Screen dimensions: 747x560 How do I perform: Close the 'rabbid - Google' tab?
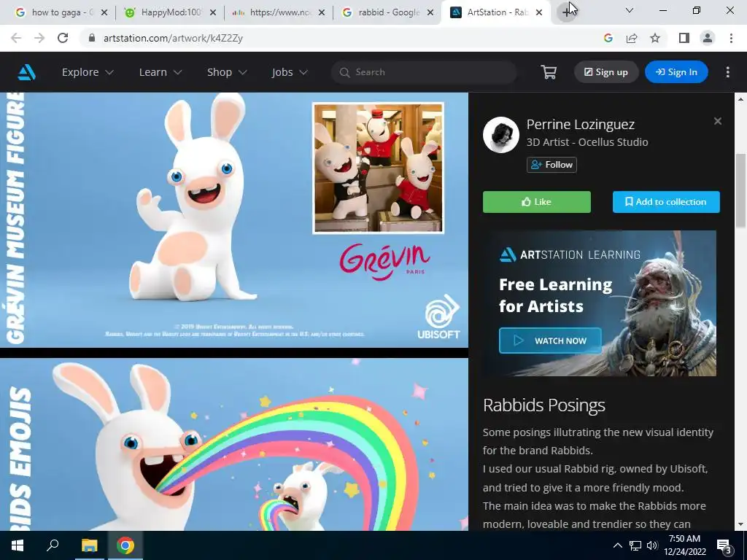pos(430,12)
